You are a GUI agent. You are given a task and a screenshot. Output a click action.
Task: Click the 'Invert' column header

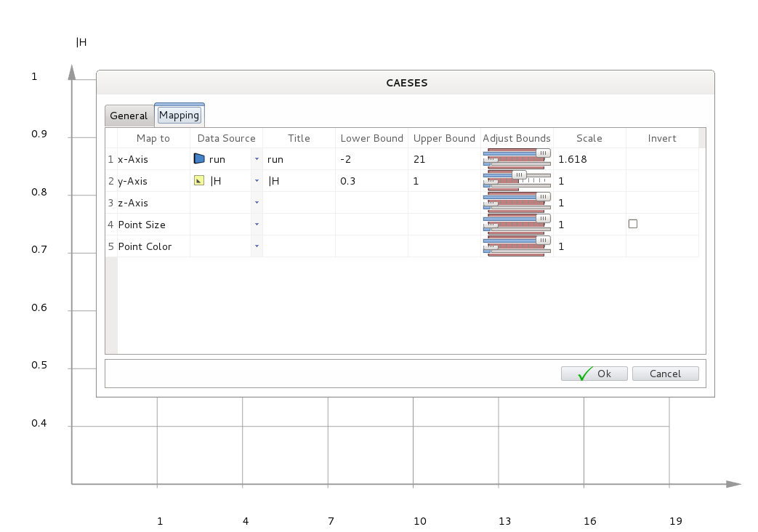[662, 138]
